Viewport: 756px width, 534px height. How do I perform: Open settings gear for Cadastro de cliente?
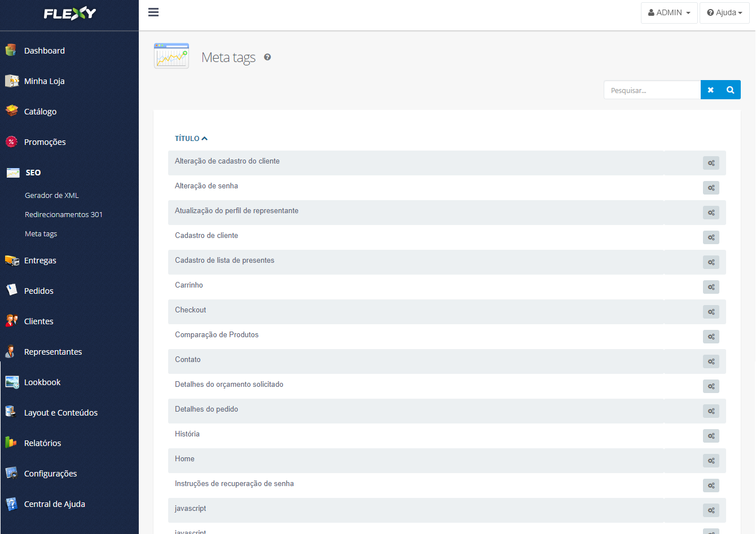coord(711,237)
